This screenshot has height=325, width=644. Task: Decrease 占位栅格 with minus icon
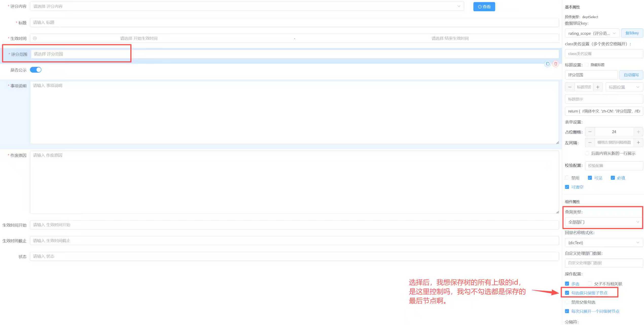tap(590, 132)
